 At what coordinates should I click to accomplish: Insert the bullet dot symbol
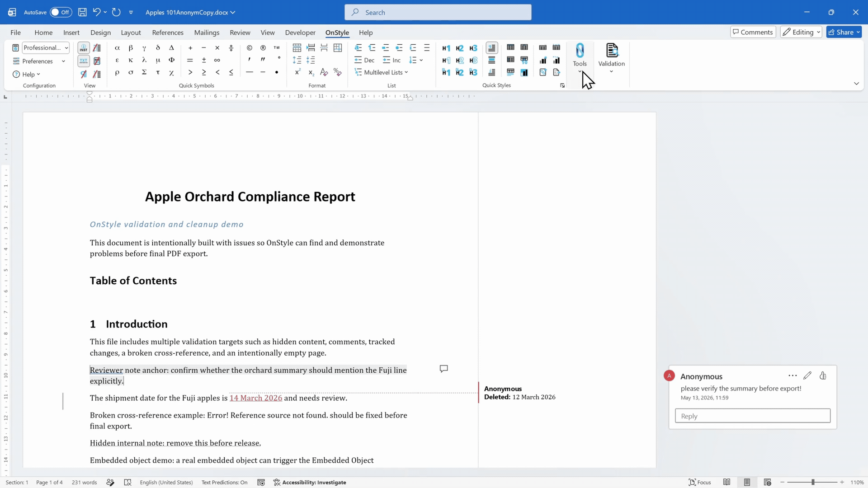coord(277,72)
